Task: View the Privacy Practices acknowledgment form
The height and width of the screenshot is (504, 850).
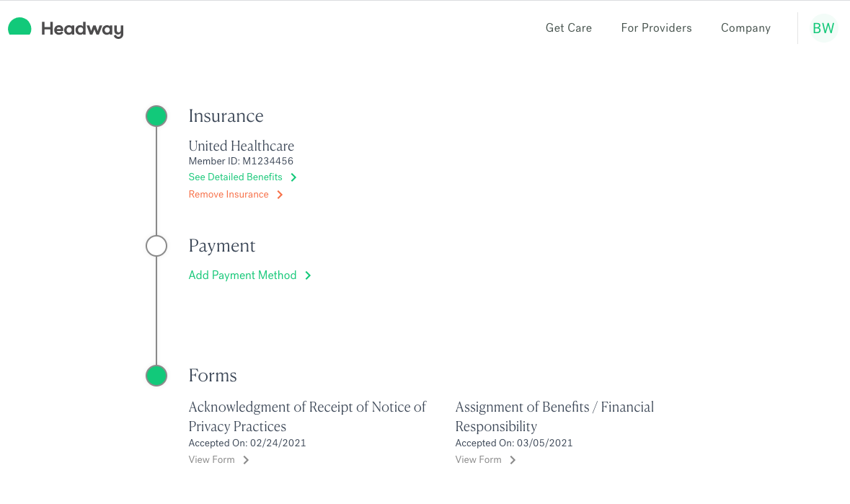Action: [x=211, y=459]
